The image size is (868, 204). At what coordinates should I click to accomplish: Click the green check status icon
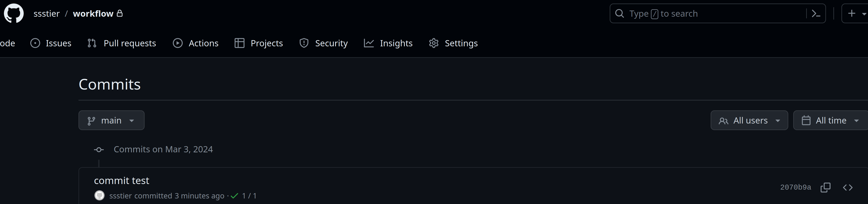point(235,196)
